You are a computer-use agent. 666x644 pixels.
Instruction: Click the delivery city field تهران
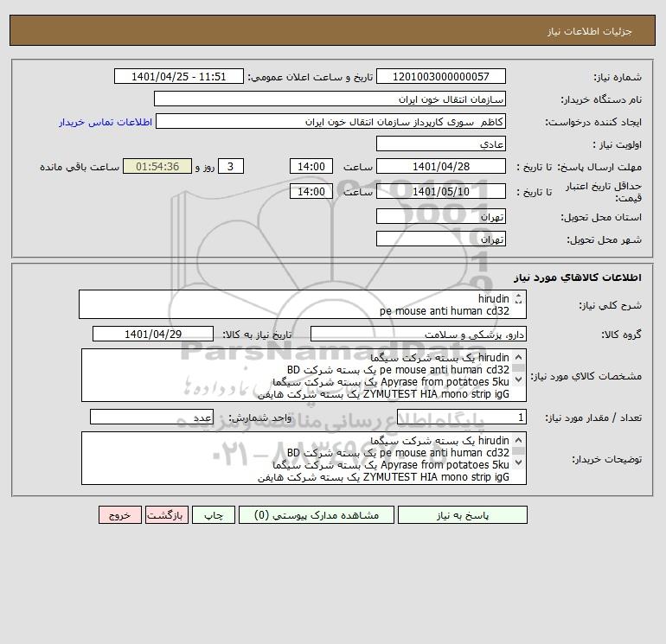click(441, 239)
